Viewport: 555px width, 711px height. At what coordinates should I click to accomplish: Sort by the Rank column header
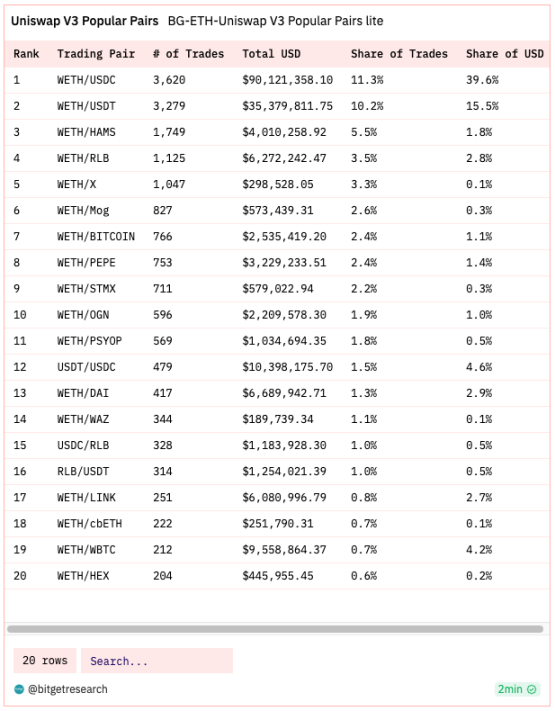(26, 54)
